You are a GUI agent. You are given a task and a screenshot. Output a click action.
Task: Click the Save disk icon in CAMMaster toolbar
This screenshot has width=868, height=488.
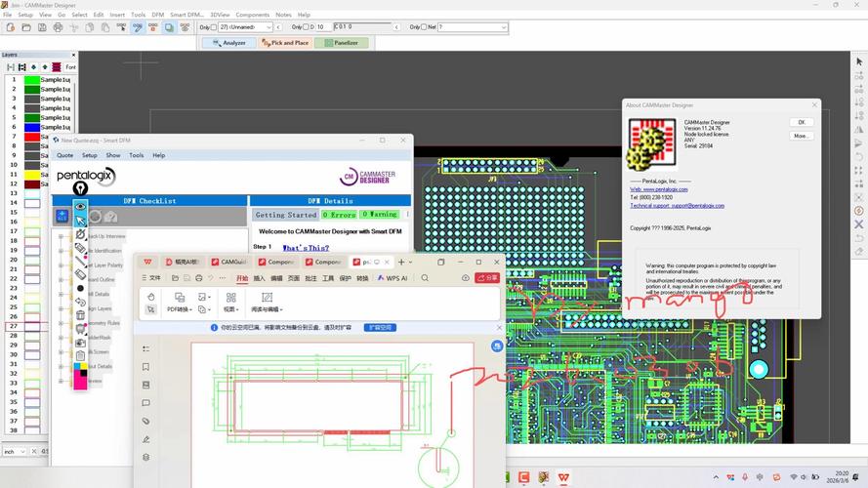(42, 27)
